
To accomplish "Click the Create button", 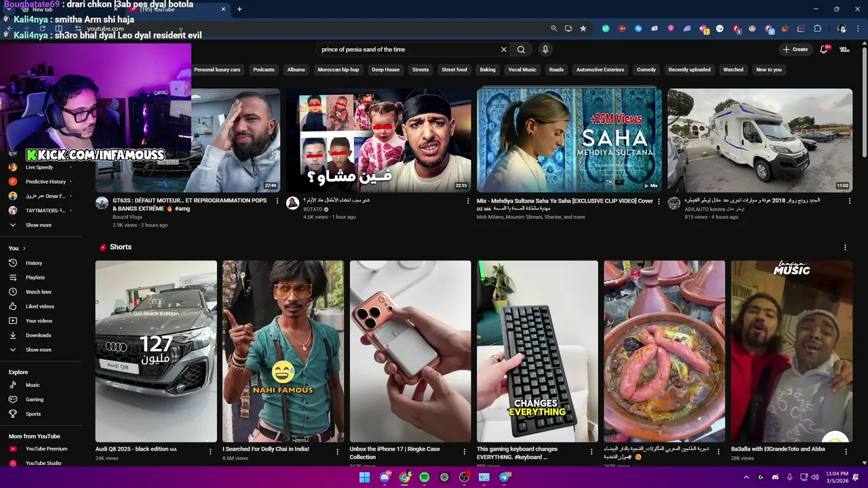I will (795, 49).
